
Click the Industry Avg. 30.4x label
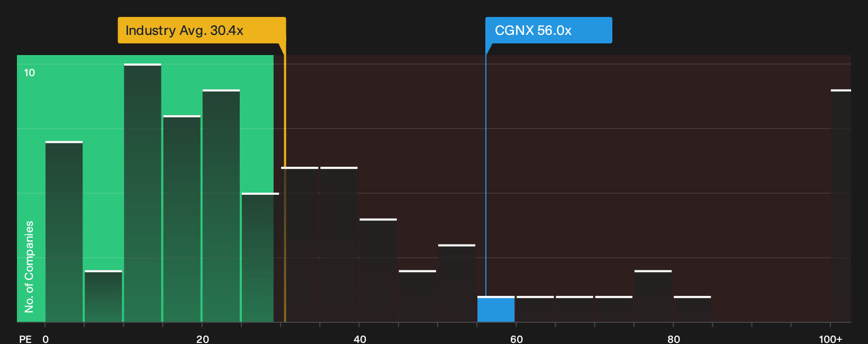click(202, 30)
